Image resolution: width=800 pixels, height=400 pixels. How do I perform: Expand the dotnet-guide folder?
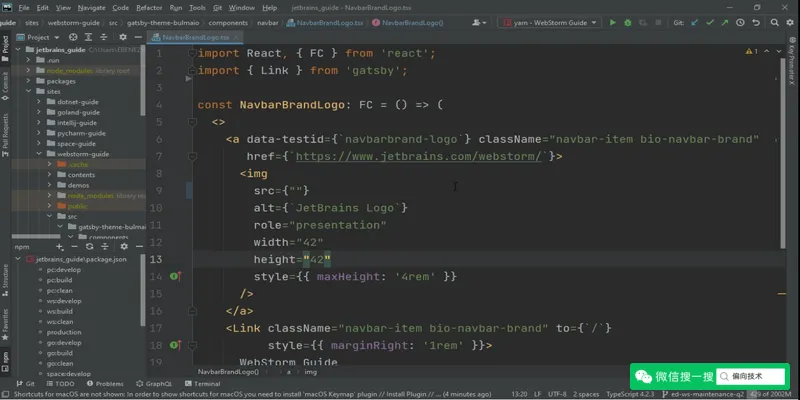click(x=39, y=102)
